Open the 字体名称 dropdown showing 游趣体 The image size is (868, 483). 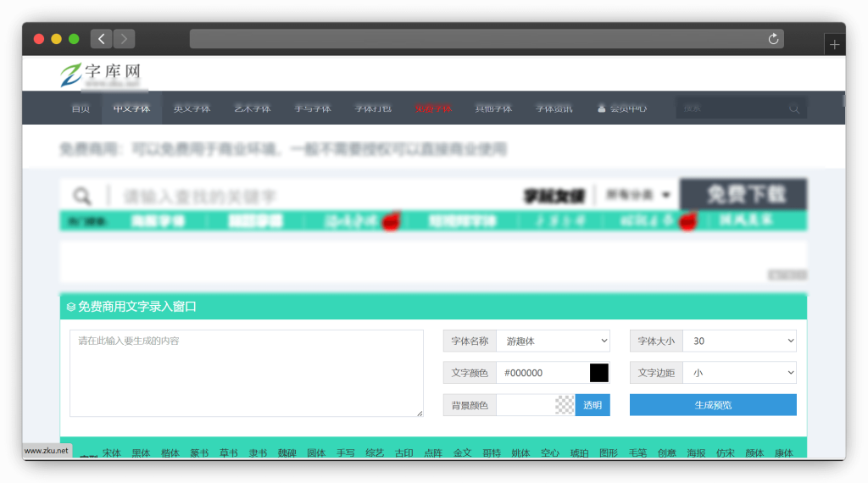(x=553, y=341)
